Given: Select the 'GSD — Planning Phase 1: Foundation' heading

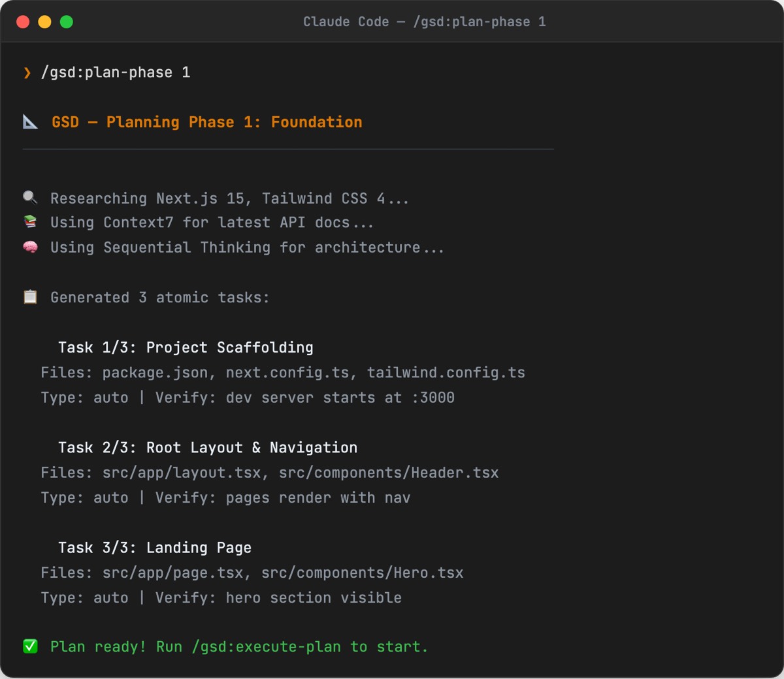Looking at the screenshot, I should [207, 121].
